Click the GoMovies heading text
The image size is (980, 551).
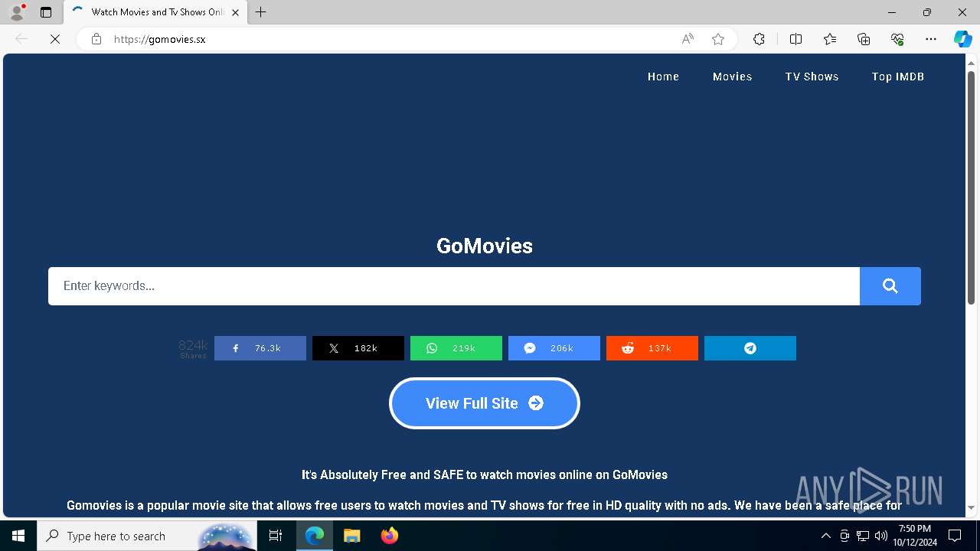[485, 246]
